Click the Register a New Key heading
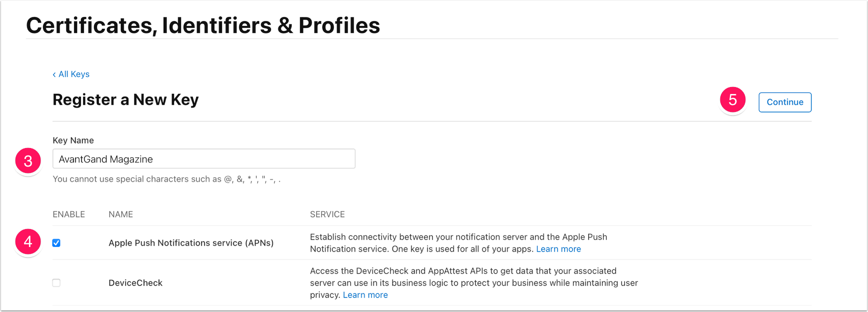The height and width of the screenshot is (312, 868). [126, 100]
